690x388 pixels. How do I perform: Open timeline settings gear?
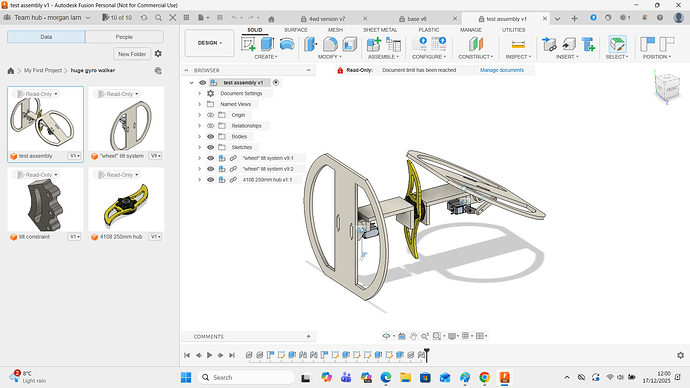point(680,355)
